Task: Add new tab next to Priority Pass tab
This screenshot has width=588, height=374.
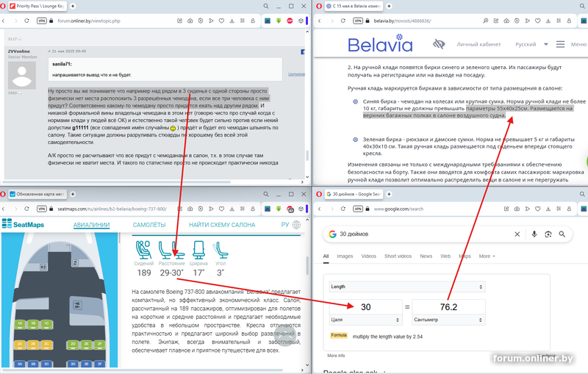Action: (x=73, y=6)
